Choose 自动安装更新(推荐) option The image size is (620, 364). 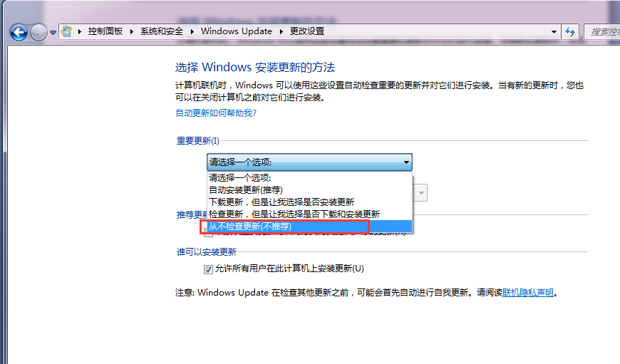pyautogui.click(x=309, y=189)
